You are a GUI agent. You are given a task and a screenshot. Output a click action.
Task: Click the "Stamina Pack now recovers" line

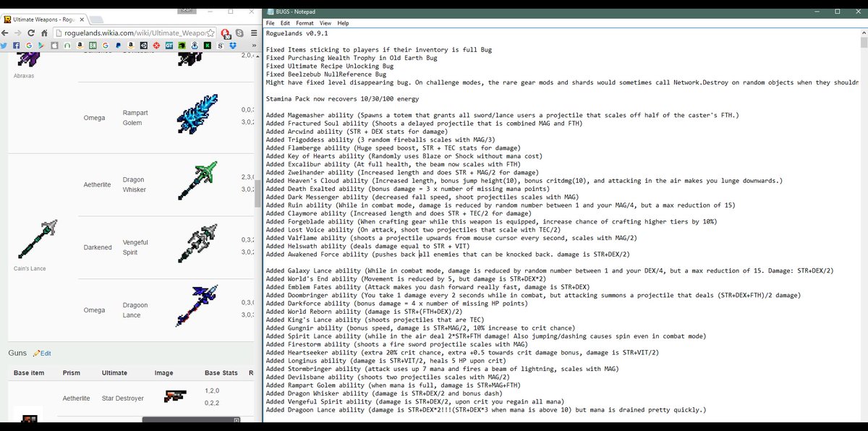(x=342, y=98)
